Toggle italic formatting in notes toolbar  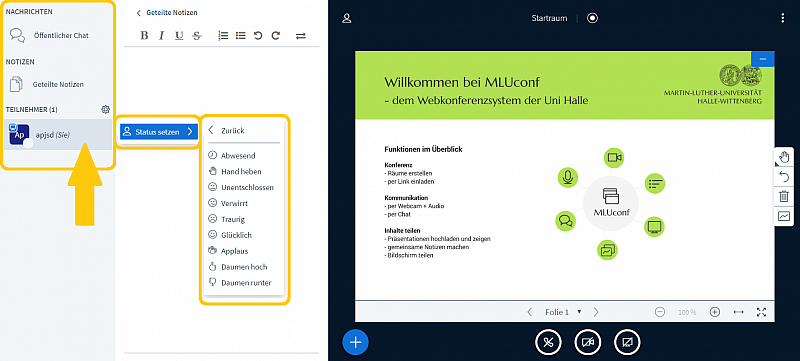pos(162,35)
